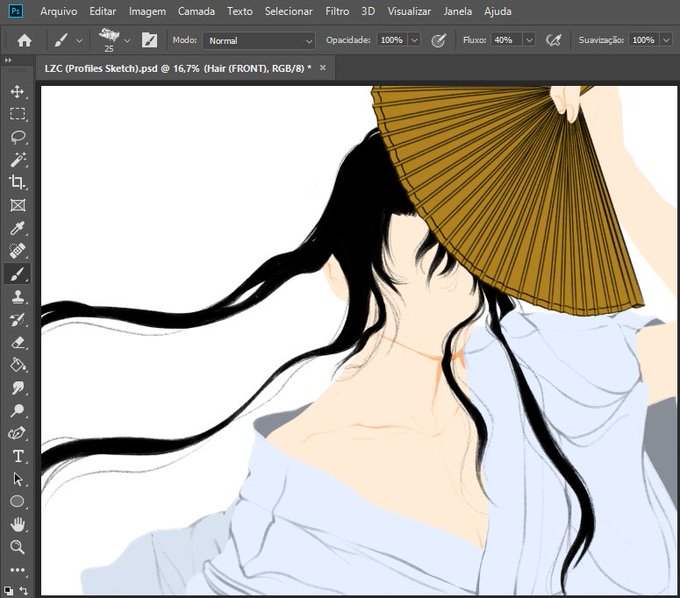Image resolution: width=680 pixels, height=598 pixels.
Task: Select the Brush tool in toolbar
Action: tap(17, 274)
